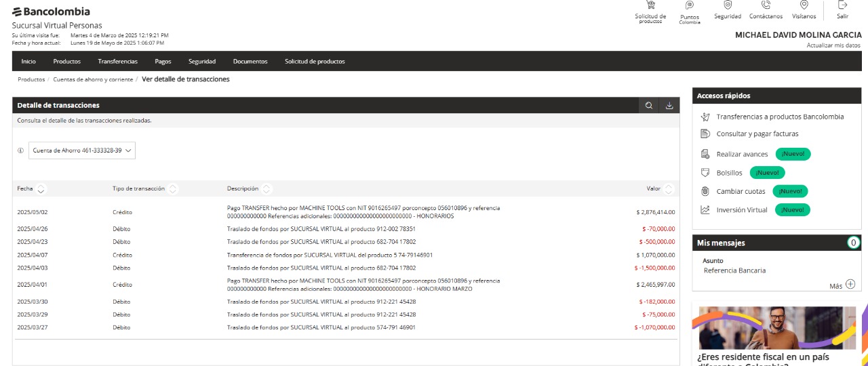Open the Transferencias menu
The height and width of the screenshot is (366, 868).
pos(117,62)
